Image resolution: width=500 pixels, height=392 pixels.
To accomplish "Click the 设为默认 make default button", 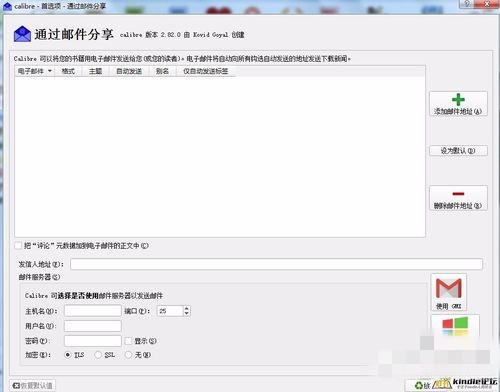I will click(458, 151).
